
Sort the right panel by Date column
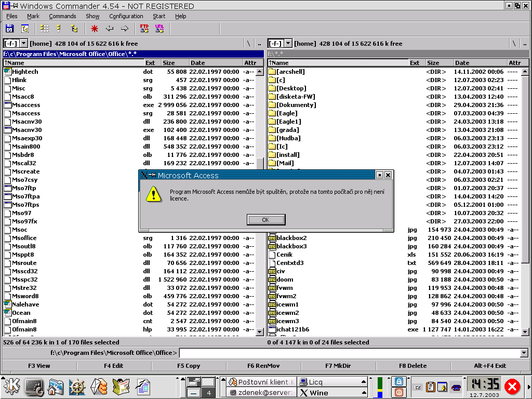480,63
